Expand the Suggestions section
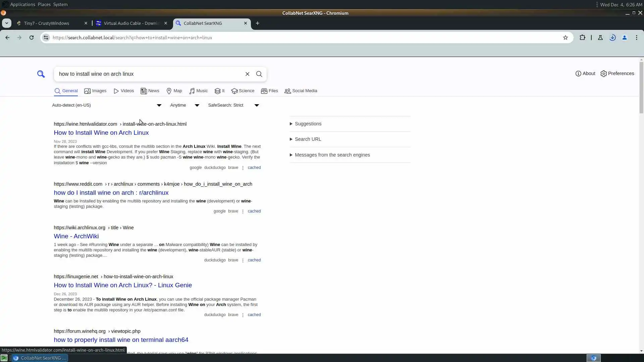Screen dimensions: 644x362 [308, 124]
